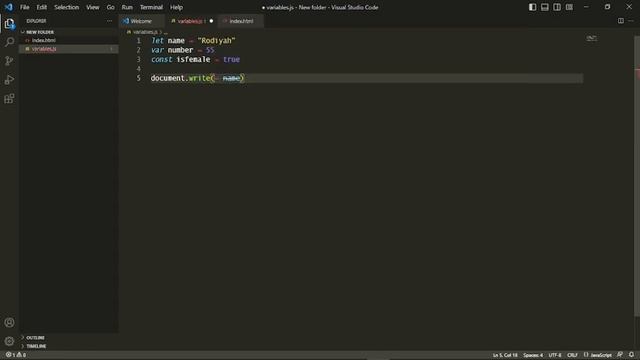This screenshot has height=360, width=640.
Task: Toggle secondary side bar layout icon
Action: [x=557, y=7]
